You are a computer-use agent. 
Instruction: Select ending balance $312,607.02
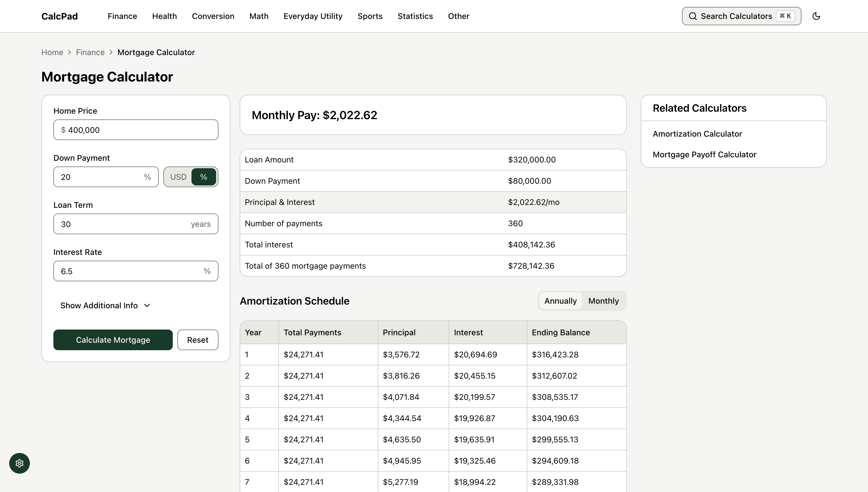554,376
